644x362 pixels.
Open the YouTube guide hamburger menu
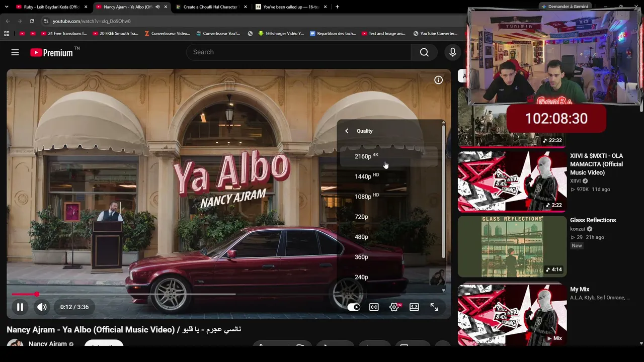(x=15, y=52)
